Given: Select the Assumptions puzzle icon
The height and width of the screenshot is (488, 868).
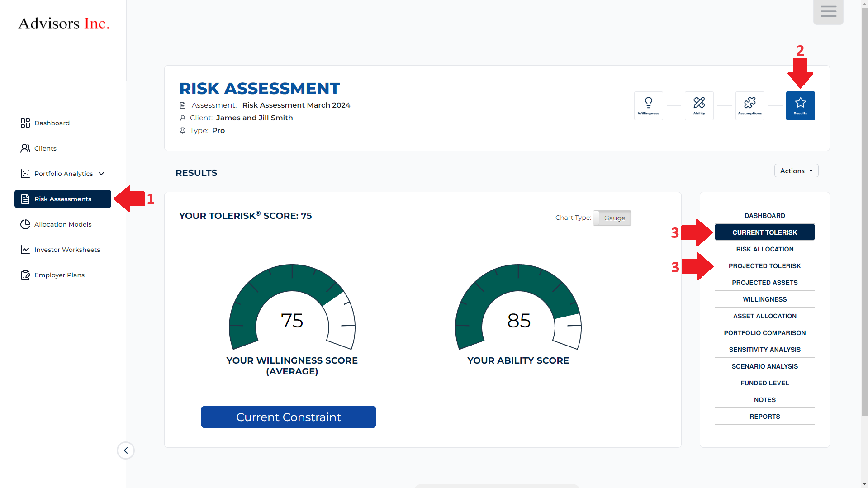Looking at the screenshot, I should click(749, 106).
